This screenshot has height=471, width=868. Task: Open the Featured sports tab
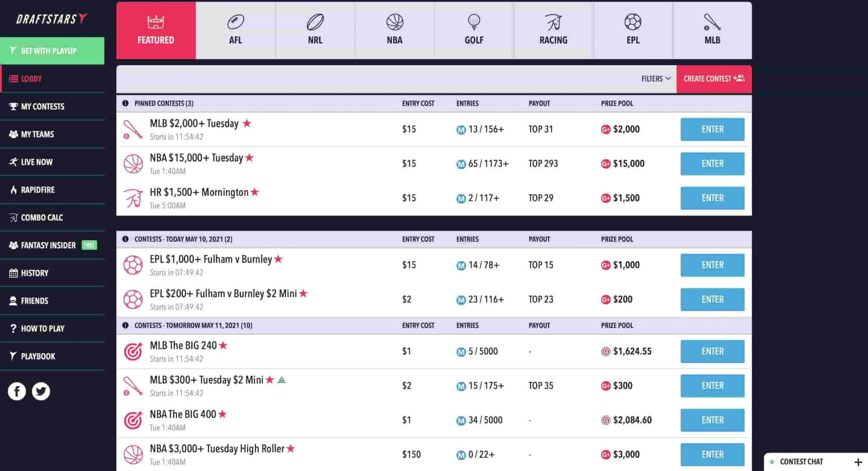(156, 30)
